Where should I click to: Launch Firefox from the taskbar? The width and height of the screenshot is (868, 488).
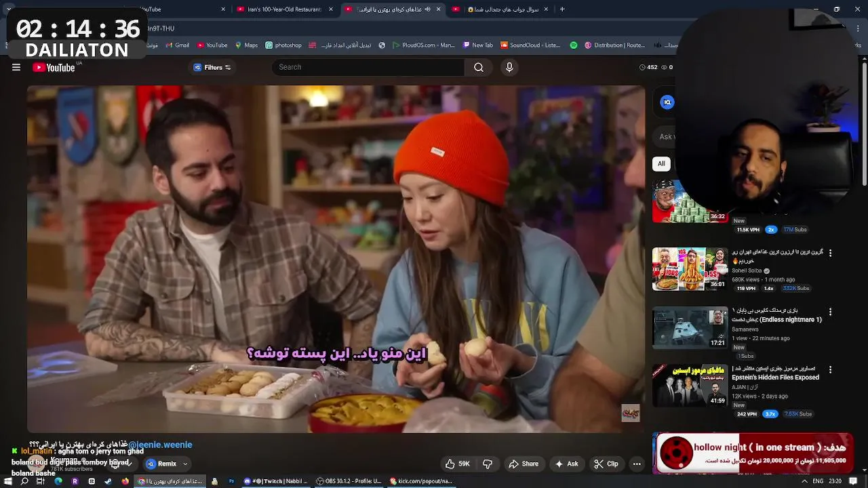125,481
